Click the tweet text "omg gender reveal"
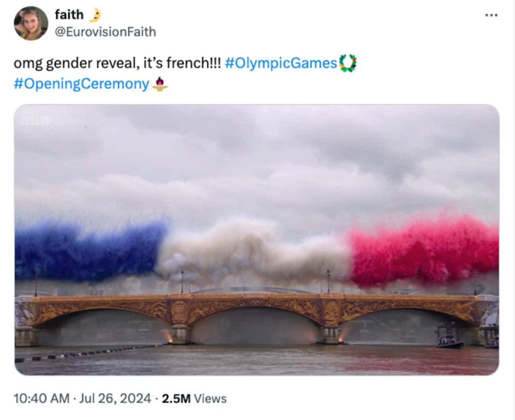Viewport: 515px width, 420px height. click(x=75, y=63)
